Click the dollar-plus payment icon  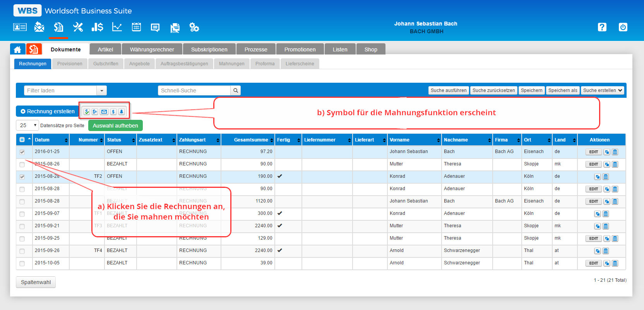(x=95, y=112)
